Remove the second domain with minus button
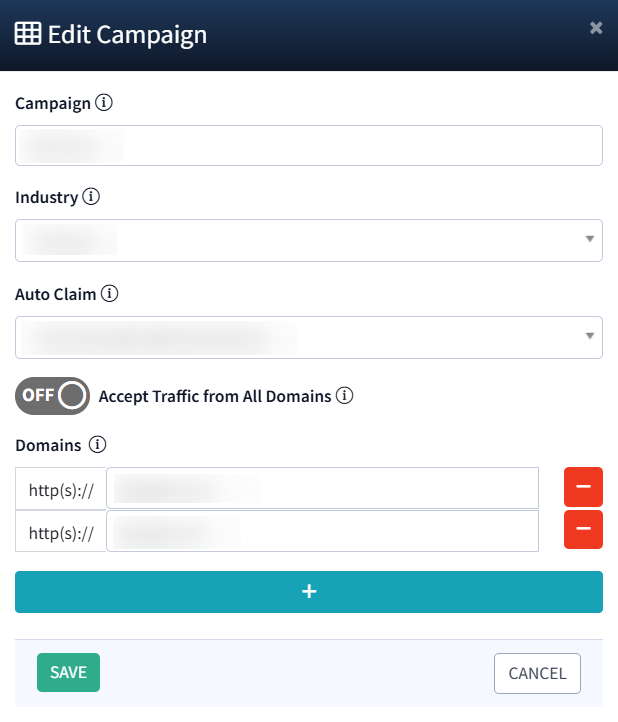 583,530
